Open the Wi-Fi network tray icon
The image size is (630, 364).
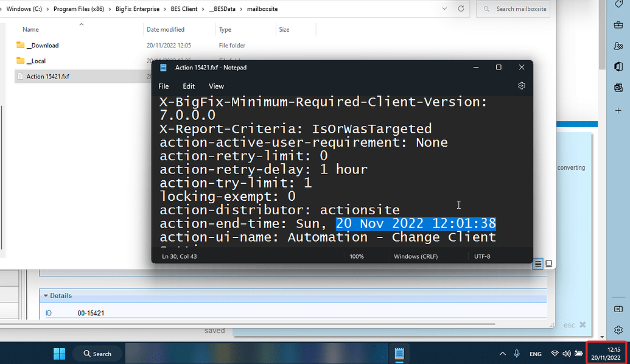pos(555,354)
